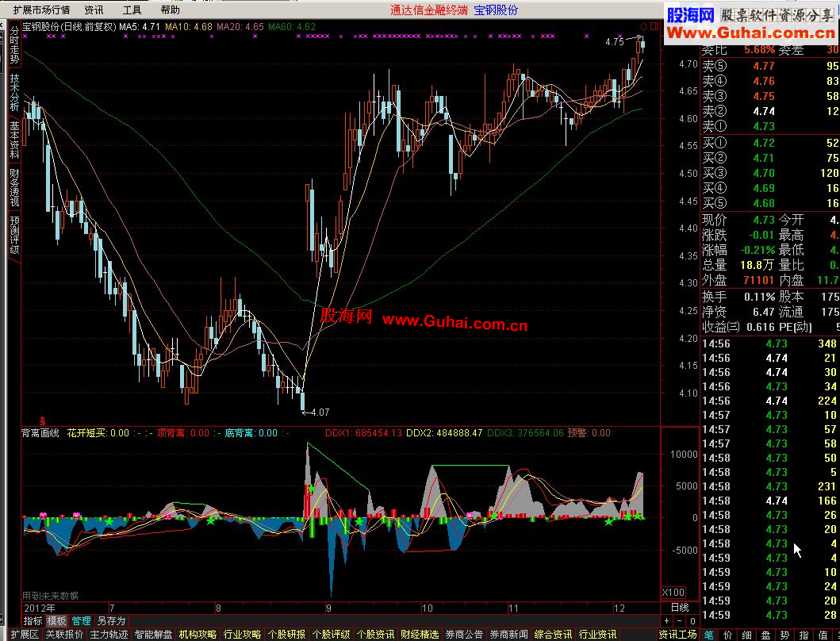This screenshot has width=840, height=641.
Task: Click the 管理 button
Action: click(81, 620)
